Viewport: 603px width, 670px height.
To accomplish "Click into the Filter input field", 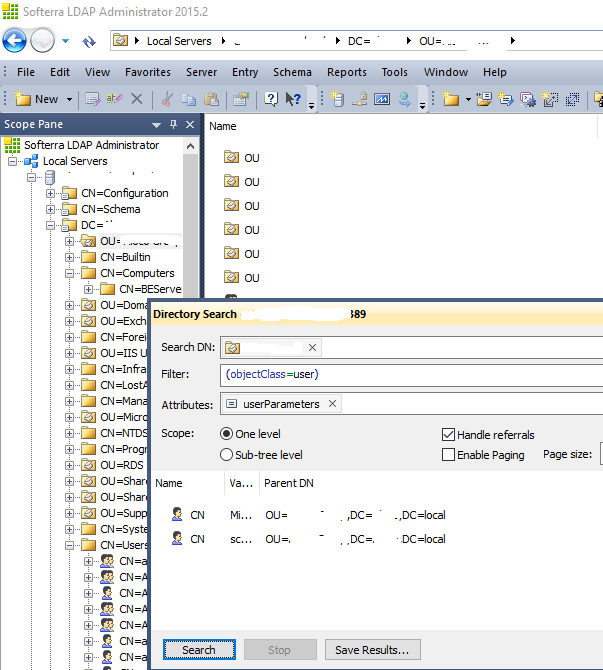I will [x=411, y=375].
